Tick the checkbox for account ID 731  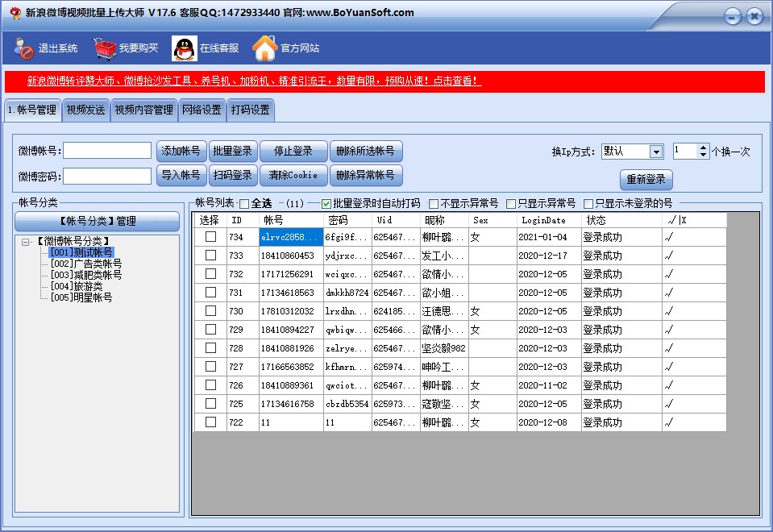coord(210,292)
